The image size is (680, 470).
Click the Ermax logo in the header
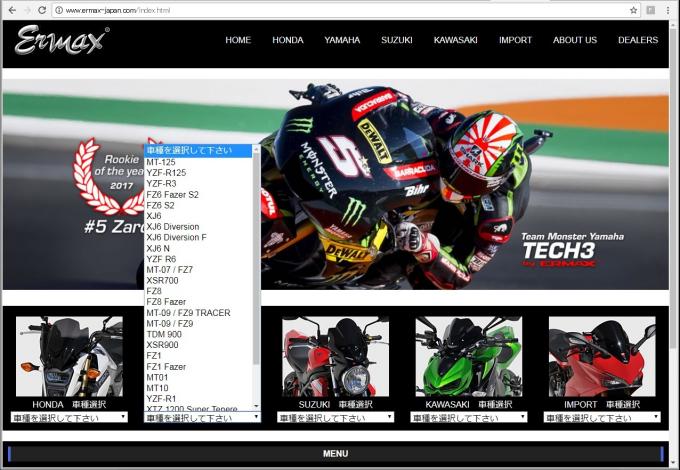(x=61, y=41)
